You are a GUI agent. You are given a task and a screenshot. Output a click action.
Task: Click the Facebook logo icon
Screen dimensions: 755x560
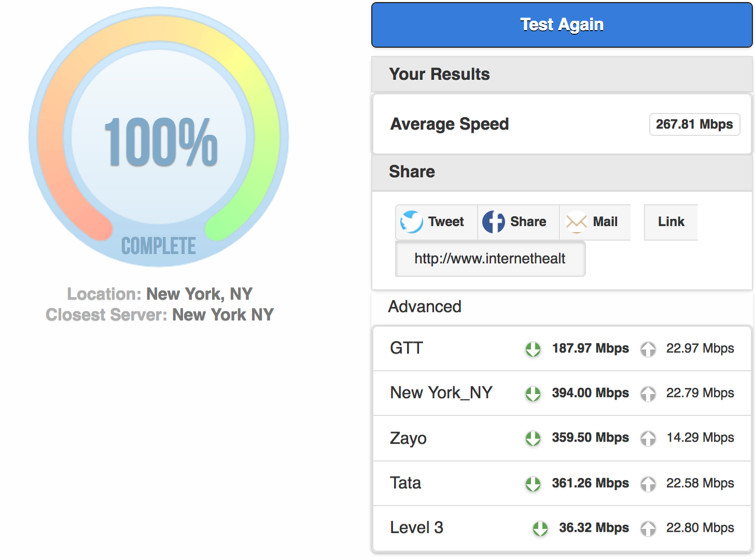point(493,222)
